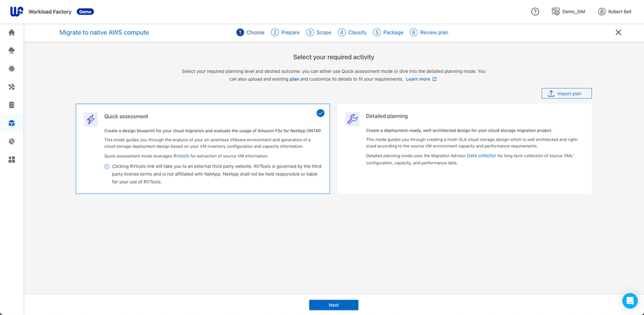
Task: Open the Data collector link
Action: (482, 156)
